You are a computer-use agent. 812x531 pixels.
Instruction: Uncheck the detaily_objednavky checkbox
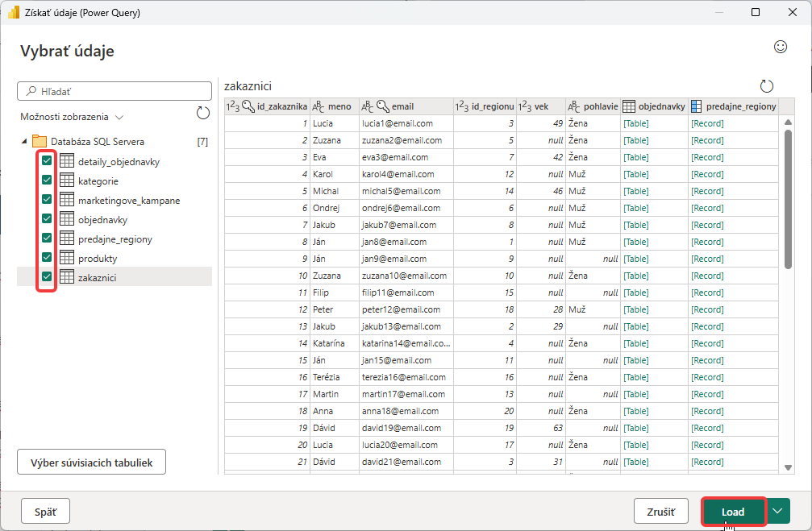[47, 160]
